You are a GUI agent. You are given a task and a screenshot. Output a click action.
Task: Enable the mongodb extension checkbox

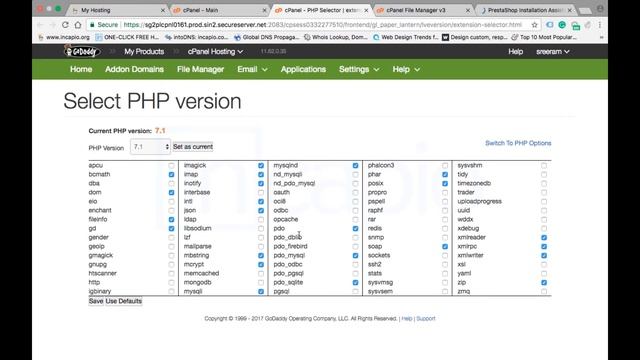(x=261, y=282)
